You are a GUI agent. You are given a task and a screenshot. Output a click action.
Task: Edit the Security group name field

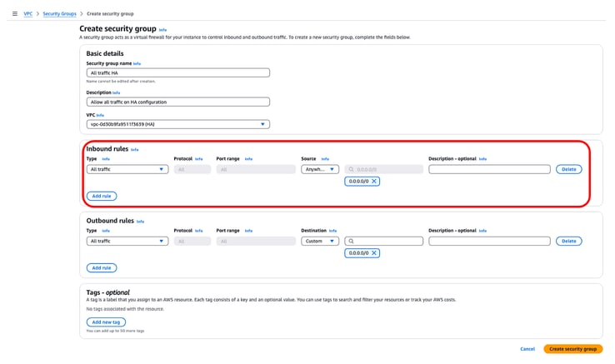click(x=178, y=72)
